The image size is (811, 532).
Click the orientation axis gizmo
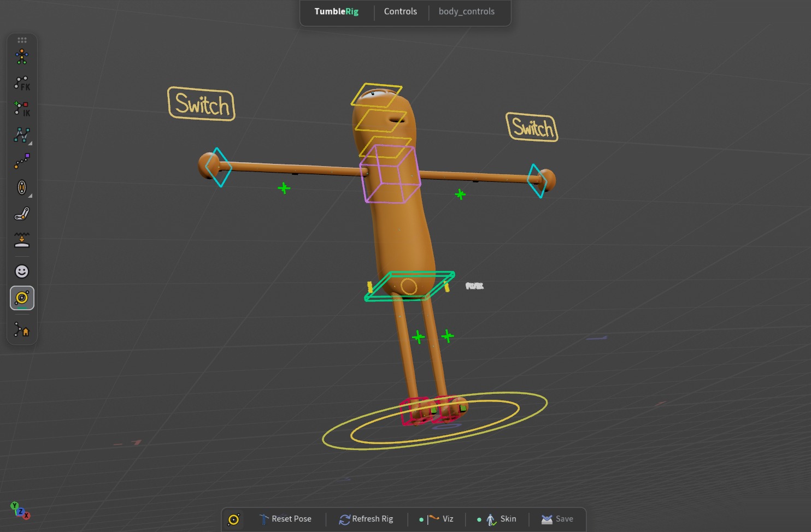[x=20, y=510]
